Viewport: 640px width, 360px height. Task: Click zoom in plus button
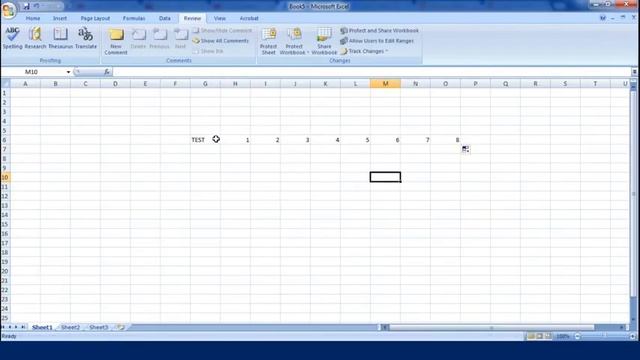coord(632,336)
